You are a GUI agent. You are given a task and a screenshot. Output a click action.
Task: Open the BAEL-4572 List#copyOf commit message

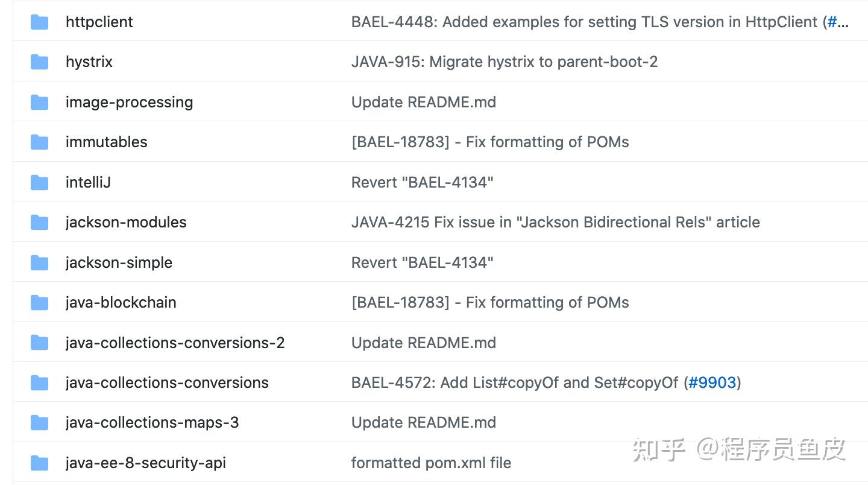tap(514, 383)
